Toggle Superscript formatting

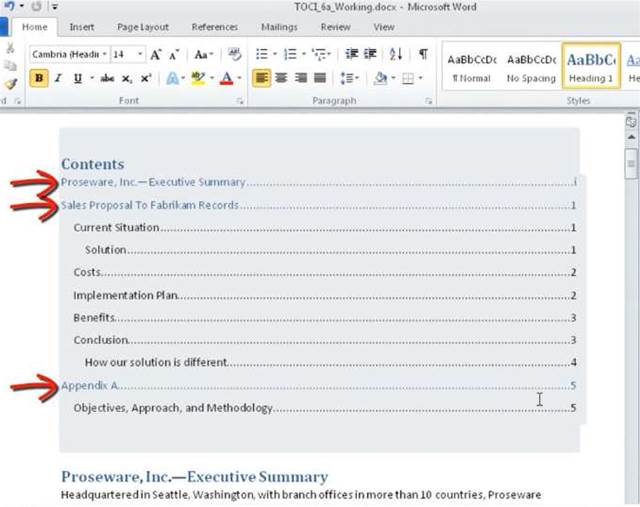pos(146,78)
